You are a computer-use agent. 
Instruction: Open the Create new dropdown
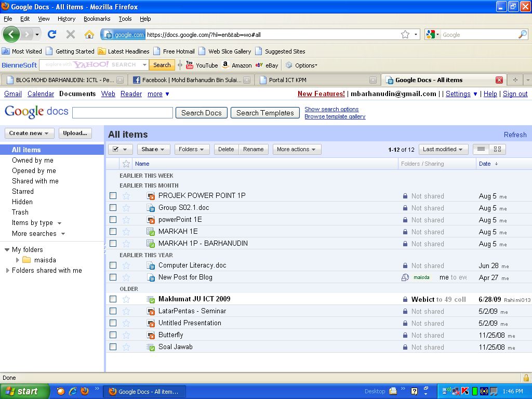pos(29,133)
